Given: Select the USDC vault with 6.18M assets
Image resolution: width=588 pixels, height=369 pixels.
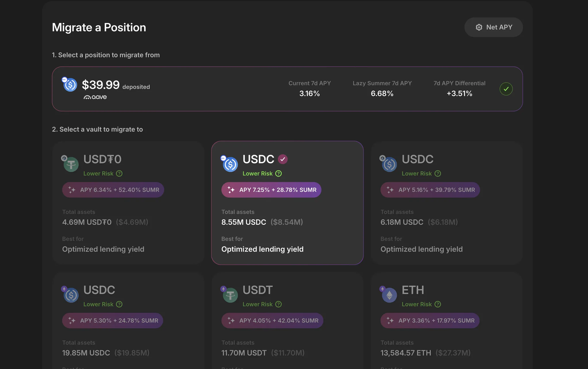Looking at the screenshot, I should [x=447, y=203].
